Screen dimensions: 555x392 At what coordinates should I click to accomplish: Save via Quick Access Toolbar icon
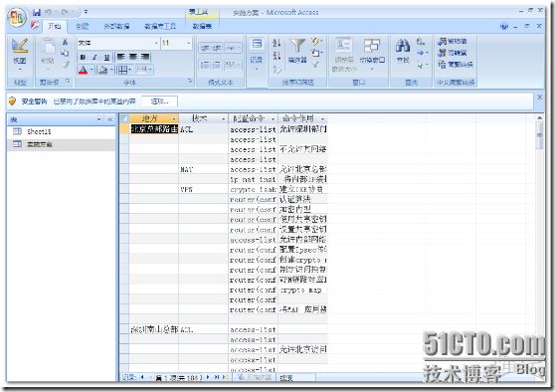click(x=37, y=12)
